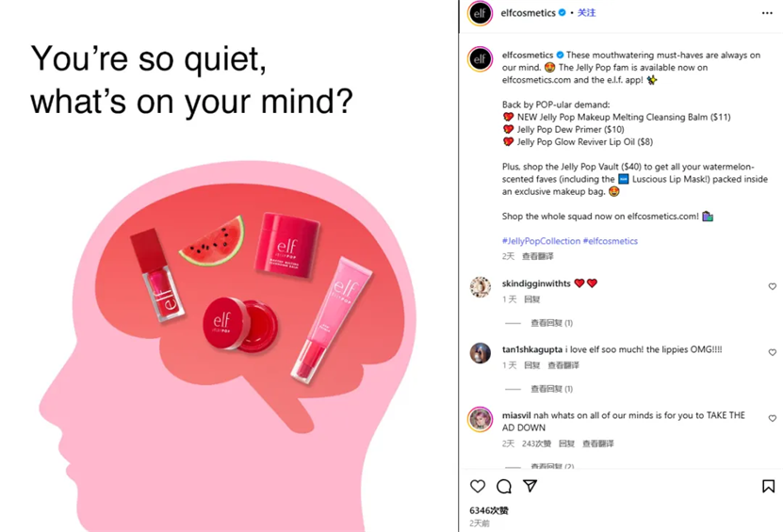The width and height of the screenshot is (783, 532).
Task: Click the Jelly Pop brain post image
Action: click(x=228, y=266)
